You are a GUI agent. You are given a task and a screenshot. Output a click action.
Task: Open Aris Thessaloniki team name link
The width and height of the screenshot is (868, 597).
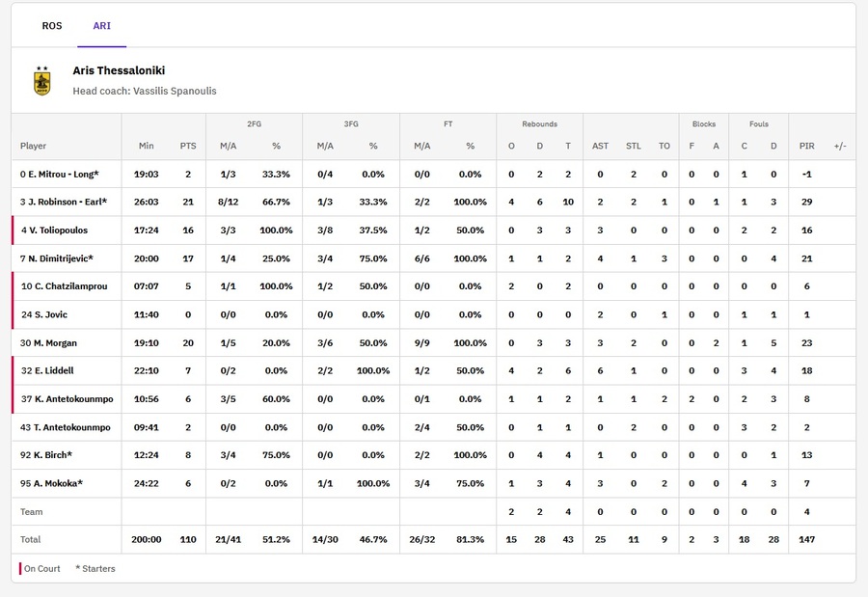click(x=119, y=70)
